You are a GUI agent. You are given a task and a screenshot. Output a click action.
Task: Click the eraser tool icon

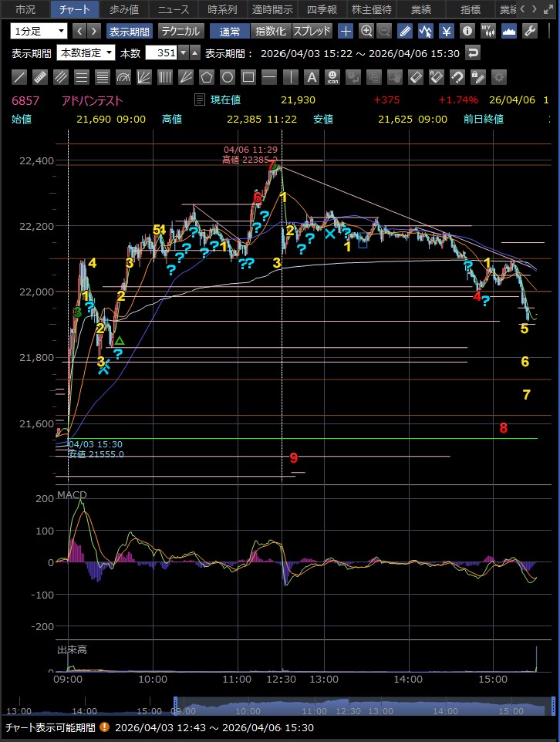[415, 77]
